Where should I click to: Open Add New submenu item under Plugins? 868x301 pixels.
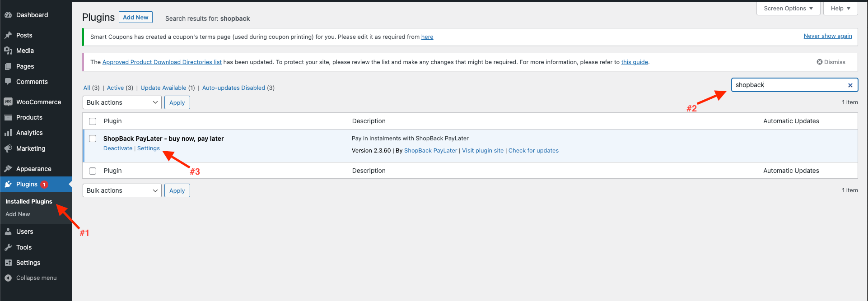coord(18,214)
